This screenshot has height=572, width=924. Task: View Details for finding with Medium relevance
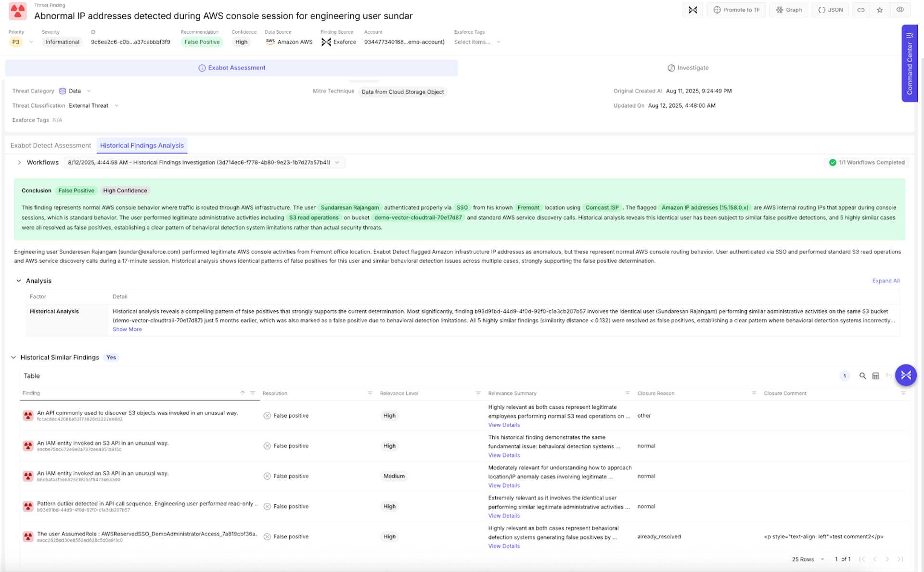click(x=504, y=486)
